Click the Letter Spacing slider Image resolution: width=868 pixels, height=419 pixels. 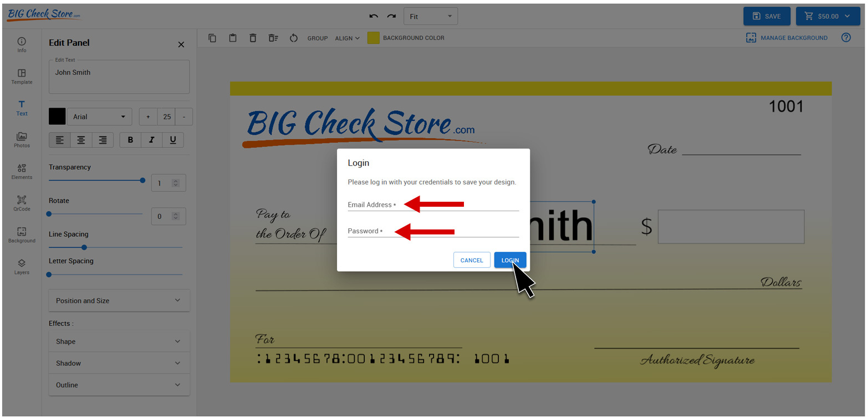pos(115,274)
